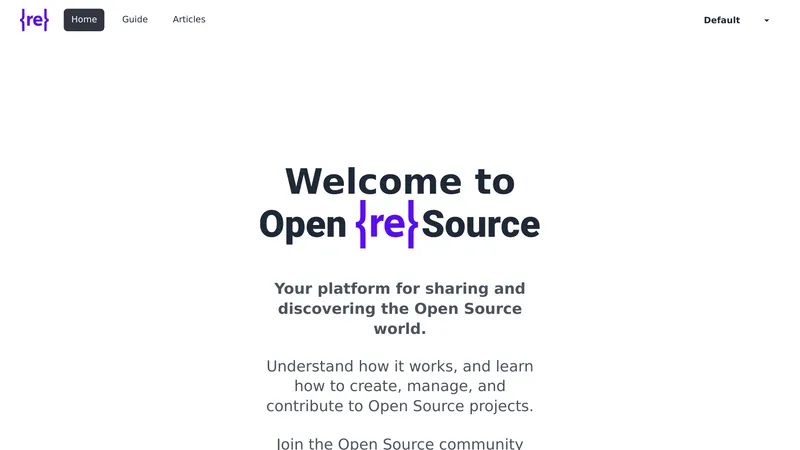The width and height of the screenshot is (800, 450).
Task: Open the Articles section
Action: (189, 20)
